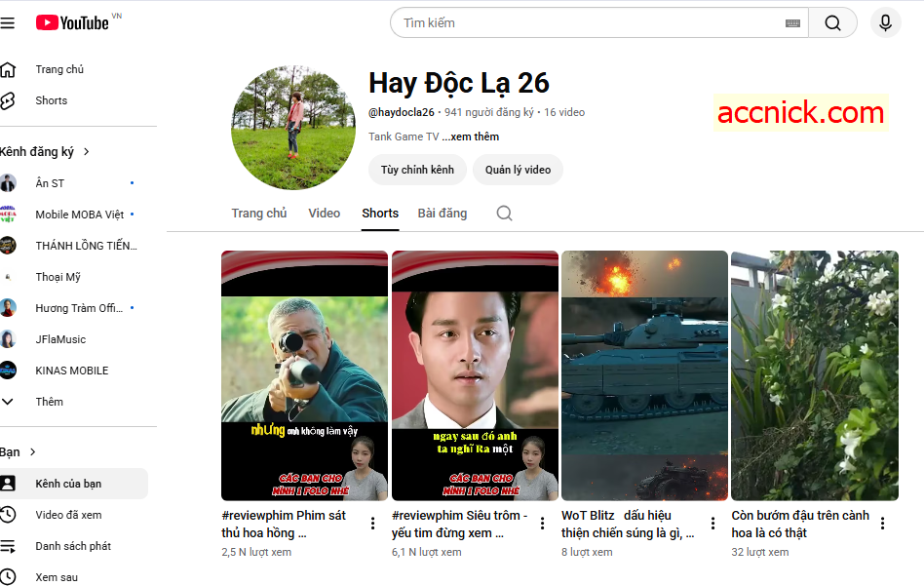Open title '#reviewphim Siêu trôm - yếu tim'
The image size is (924, 586).
[x=460, y=525]
